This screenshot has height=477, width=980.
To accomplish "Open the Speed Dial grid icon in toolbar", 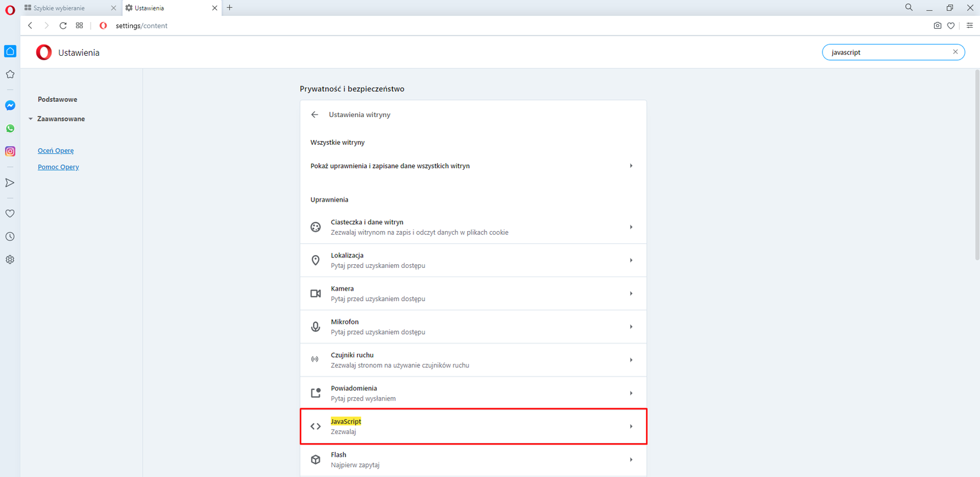I will coord(80,26).
